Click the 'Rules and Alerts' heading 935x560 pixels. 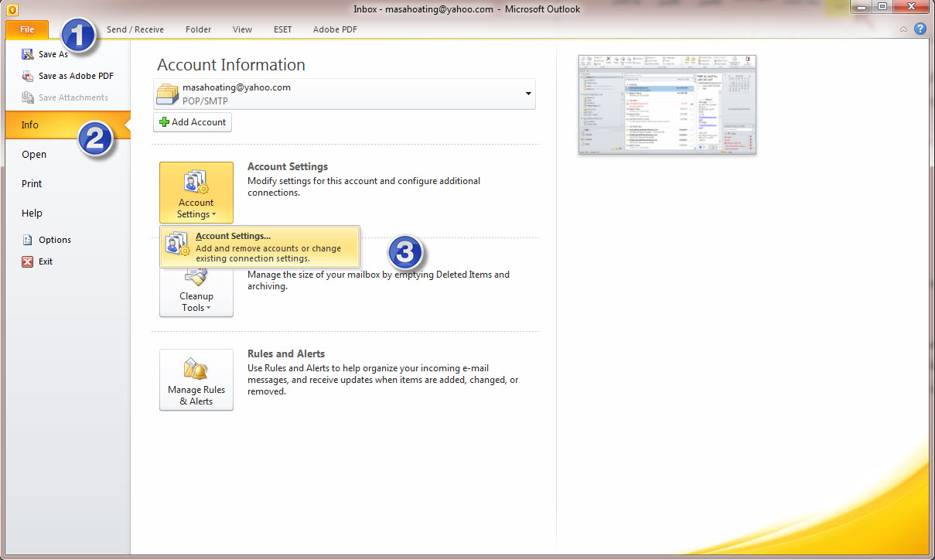tap(286, 353)
